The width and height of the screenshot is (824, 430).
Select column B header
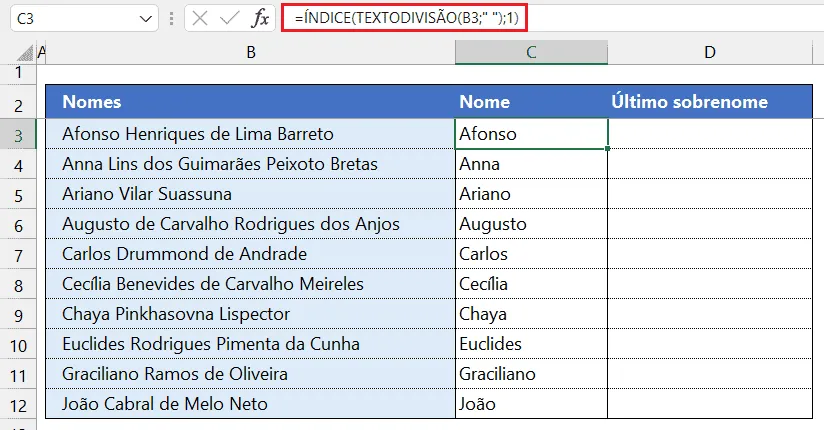tap(251, 53)
